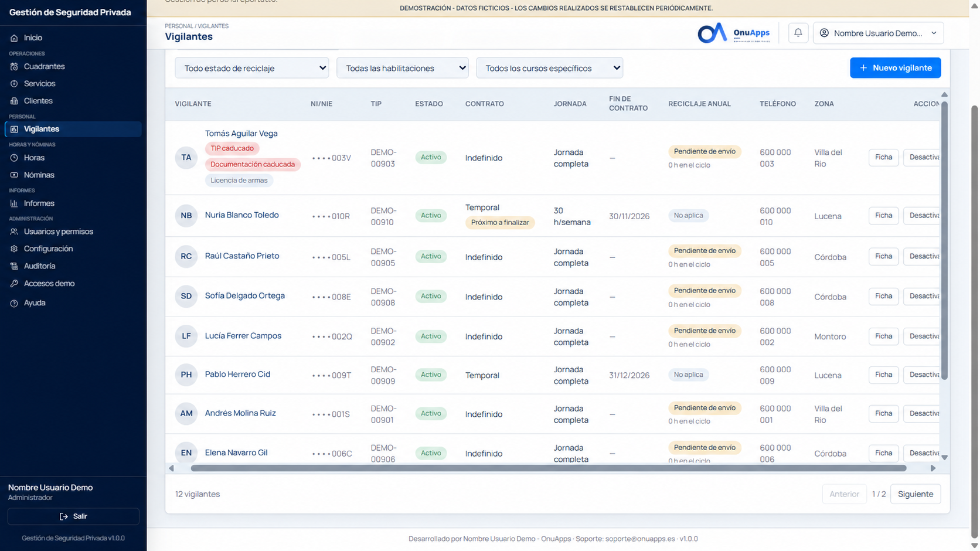Click the Informes chart icon
This screenshot has height=551, width=980.
(14, 203)
